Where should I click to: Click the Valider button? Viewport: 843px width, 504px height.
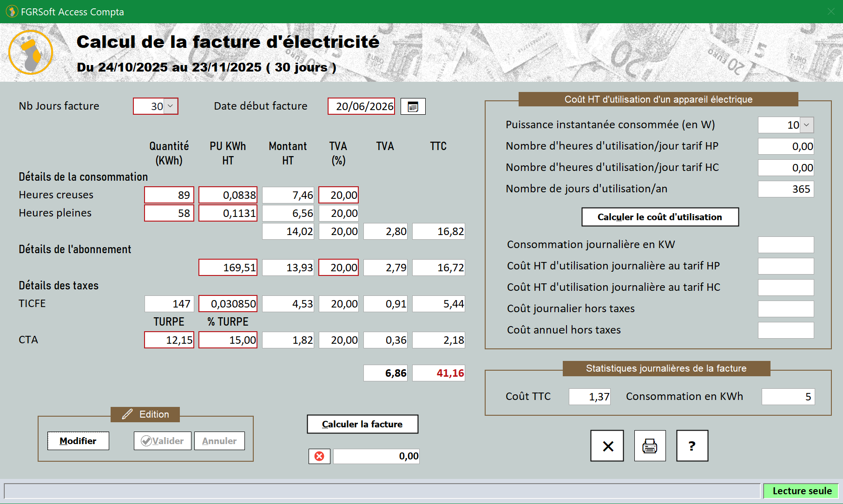162,441
